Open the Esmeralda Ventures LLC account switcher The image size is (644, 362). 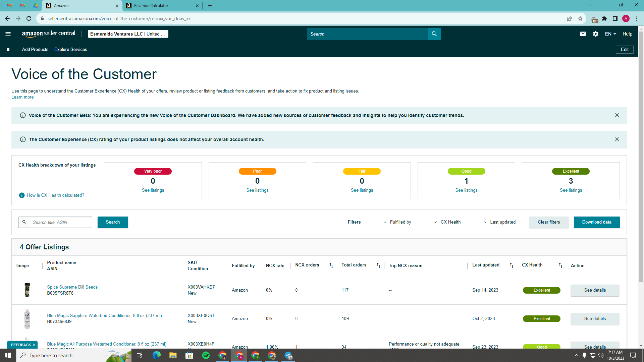(128, 34)
